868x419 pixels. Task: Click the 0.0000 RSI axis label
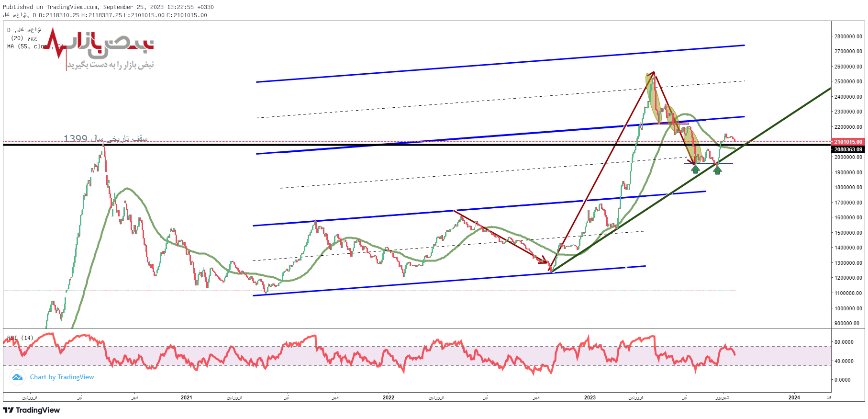tap(843, 380)
